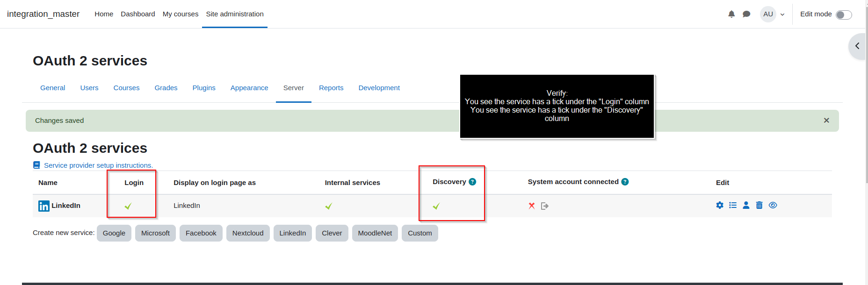Click the integration_master site name
This screenshot has width=868, height=285.
click(x=43, y=14)
